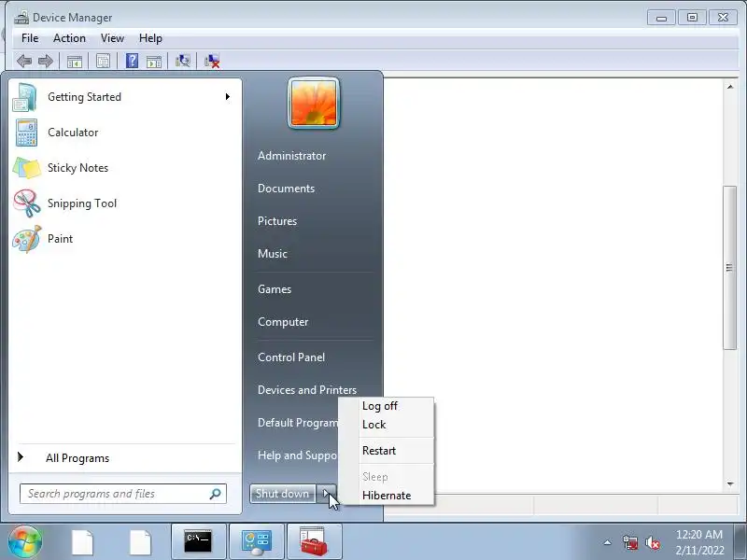Launch Calculator from the Start menu

click(125, 133)
